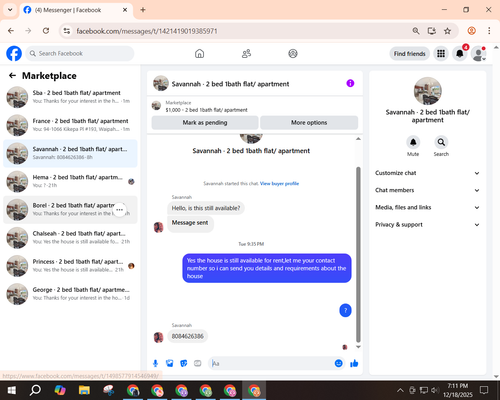Open Hema conversation in Marketplace list
Screen dimensions: 500x400
point(70,181)
